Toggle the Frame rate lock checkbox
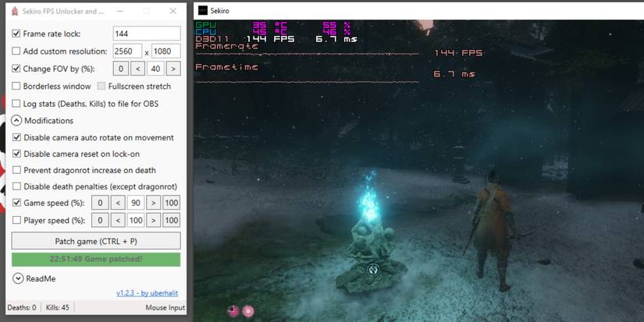This screenshot has width=644, height=322. click(16, 34)
